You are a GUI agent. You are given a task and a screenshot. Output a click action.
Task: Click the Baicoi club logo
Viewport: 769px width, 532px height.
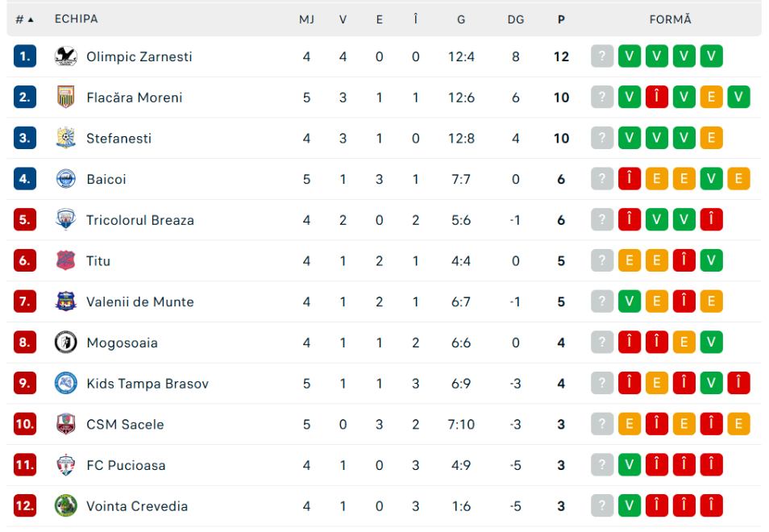tap(66, 179)
